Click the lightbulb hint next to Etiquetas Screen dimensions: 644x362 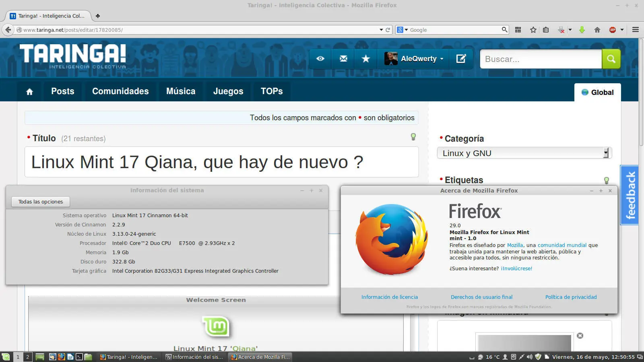pos(607,180)
